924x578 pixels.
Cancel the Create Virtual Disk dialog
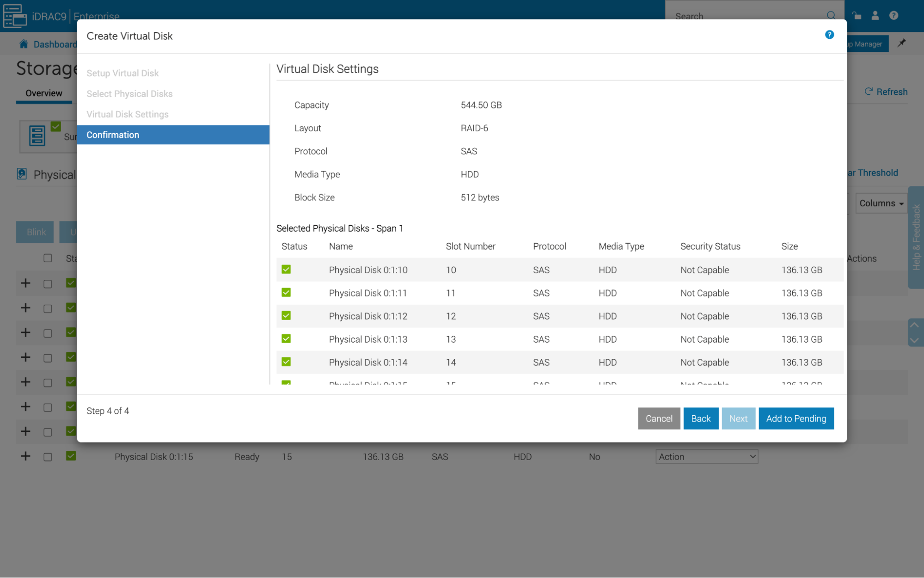click(659, 418)
